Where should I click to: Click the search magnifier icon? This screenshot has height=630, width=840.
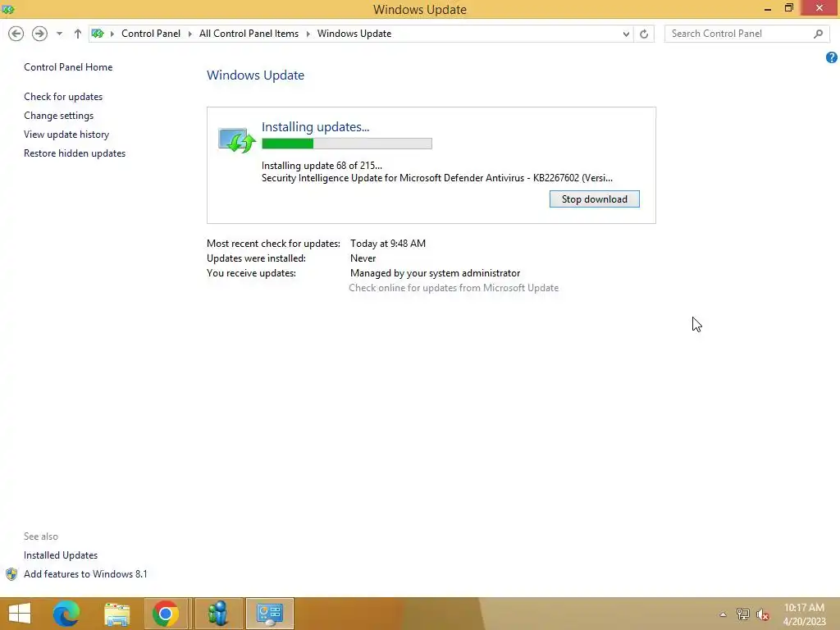pos(818,34)
